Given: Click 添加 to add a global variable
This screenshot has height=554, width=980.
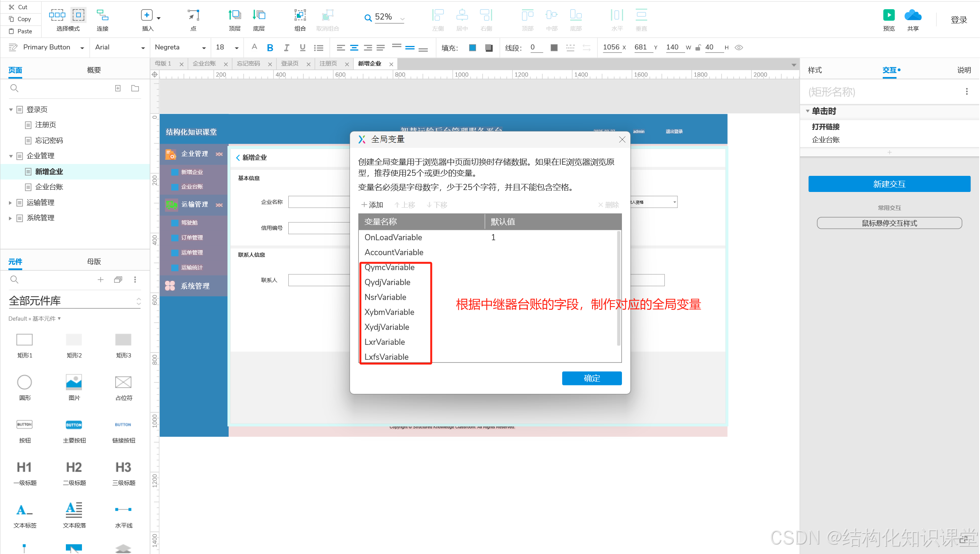Looking at the screenshot, I should [x=372, y=205].
